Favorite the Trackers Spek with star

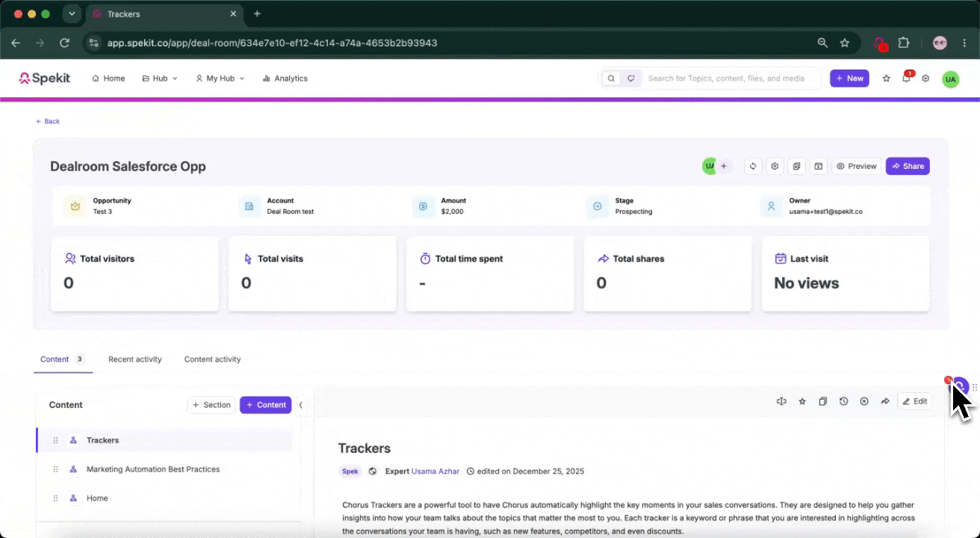point(802,401)
